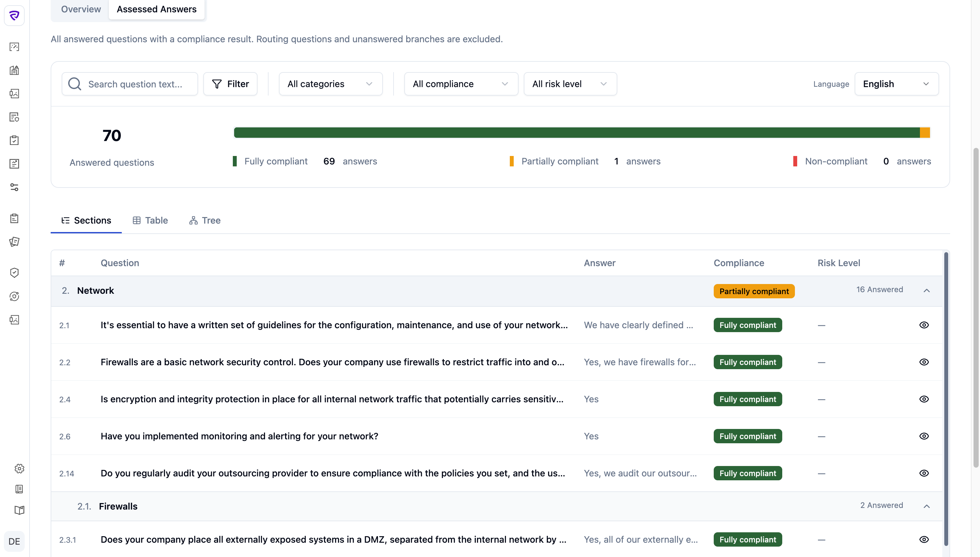Click the '70' answered questions count
980x557 pixels.
click(x=112, y=136)
